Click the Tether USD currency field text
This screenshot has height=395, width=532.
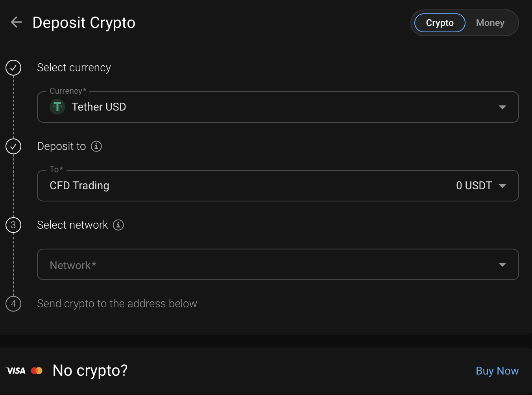coord(99,107)
